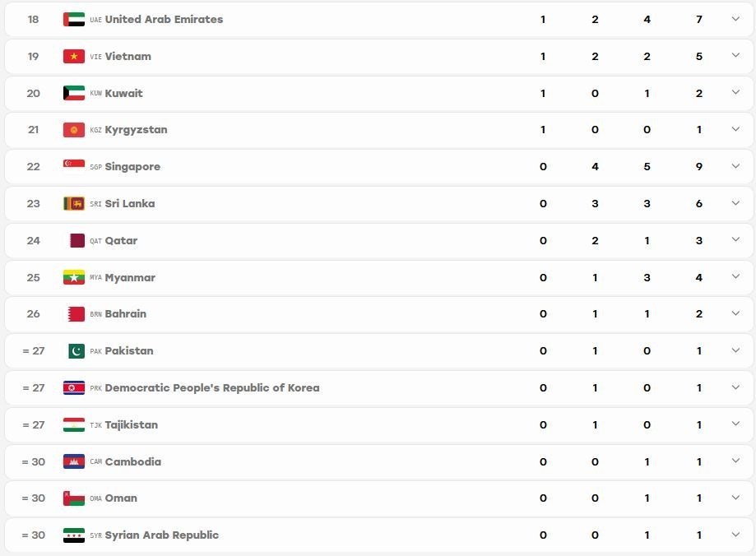This screenshot has width=756, height=556.
Task: Click the Vietnam flag icon
Action: click(74, 57)
